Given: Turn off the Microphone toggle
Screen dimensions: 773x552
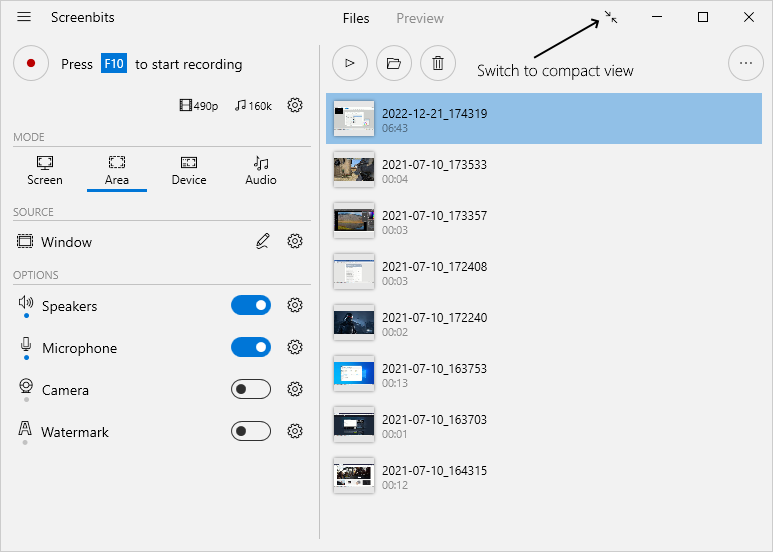Looking at the screenshot, I should coord(251,347).
